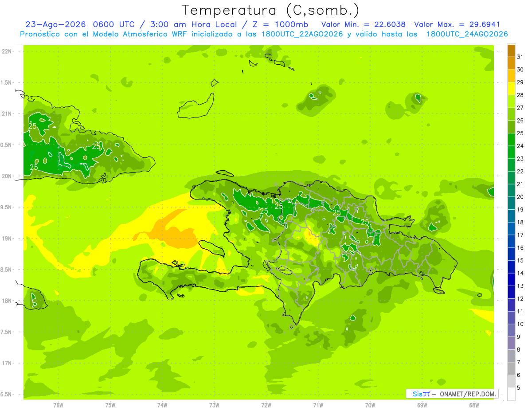The width and height of the screenshot is (532, 411).
Task: Click the white swatch below label 5
Action: point(511,394)
